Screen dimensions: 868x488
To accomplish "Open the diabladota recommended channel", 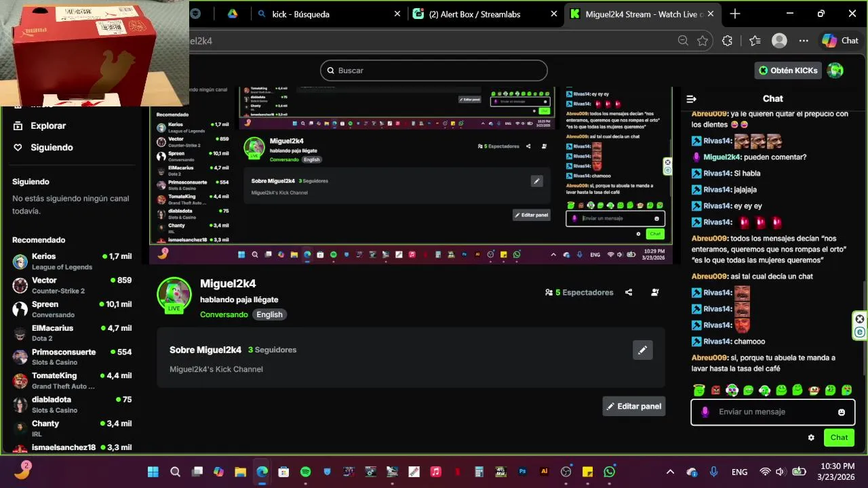I will tap(72, 404).
